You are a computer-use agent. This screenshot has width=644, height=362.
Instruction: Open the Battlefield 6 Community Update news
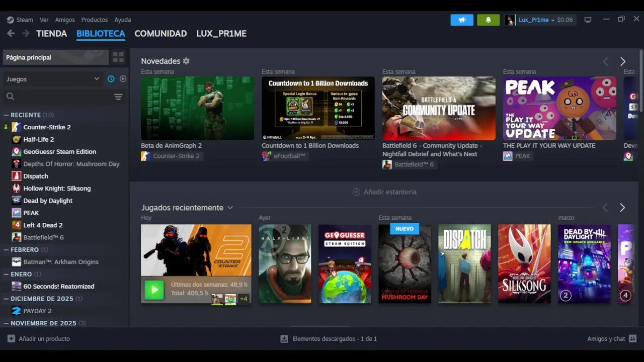pos(439,108)
